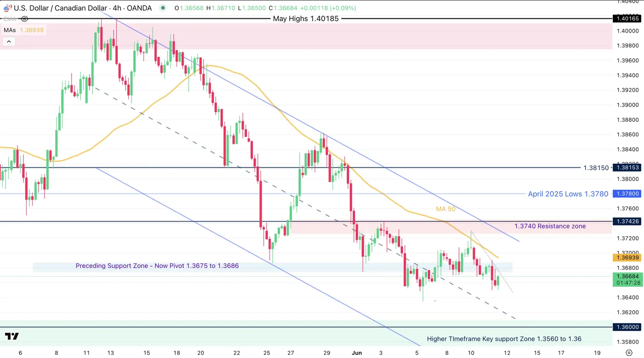Select the Preceding Support Zone - Now Pivot label
Image resolution: width=644 pixels, height=358 pixels.
[x=157, y=266]
